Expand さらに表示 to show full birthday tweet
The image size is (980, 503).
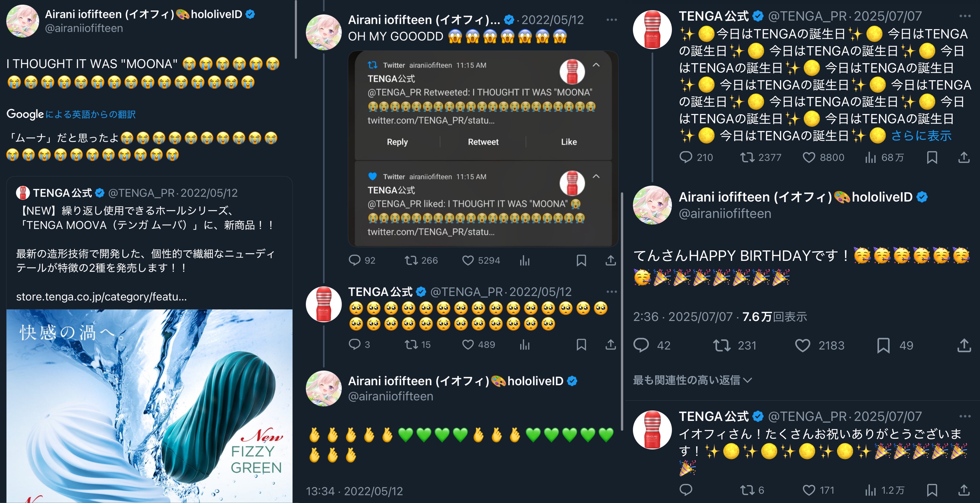[x=921, y=136]
